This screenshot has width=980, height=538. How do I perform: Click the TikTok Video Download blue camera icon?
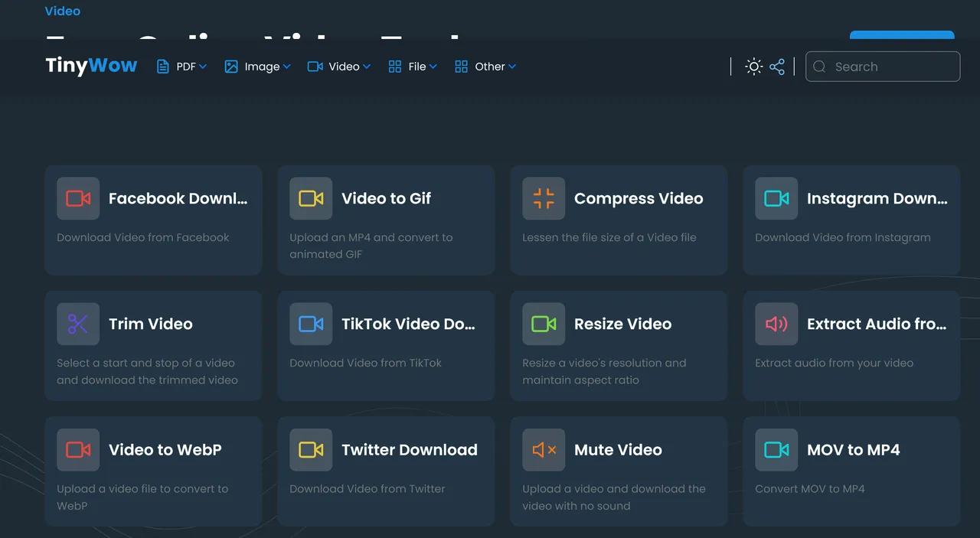(311, 324)
